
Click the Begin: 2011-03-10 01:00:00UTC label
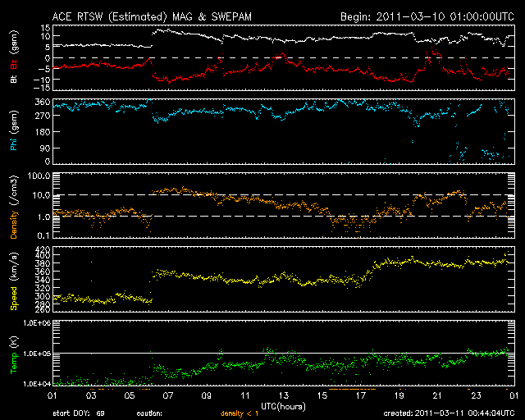click(x=427, y=16)
